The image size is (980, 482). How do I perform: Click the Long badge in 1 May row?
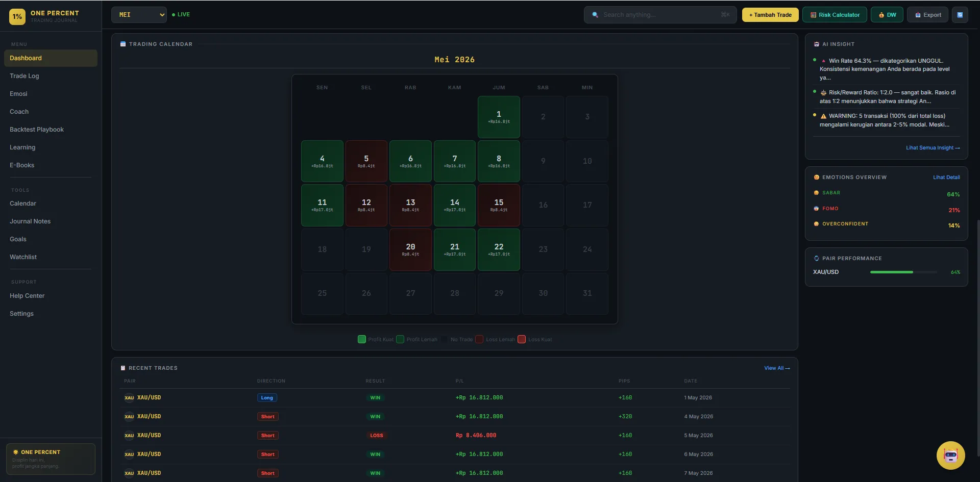pyautogui.click(x=267, y=398)
